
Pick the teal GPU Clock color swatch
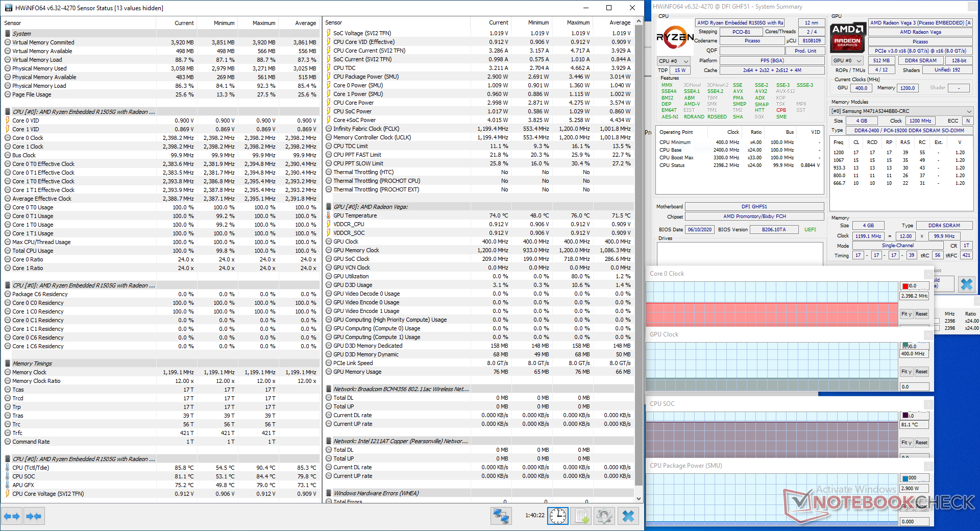coord(905,346)
